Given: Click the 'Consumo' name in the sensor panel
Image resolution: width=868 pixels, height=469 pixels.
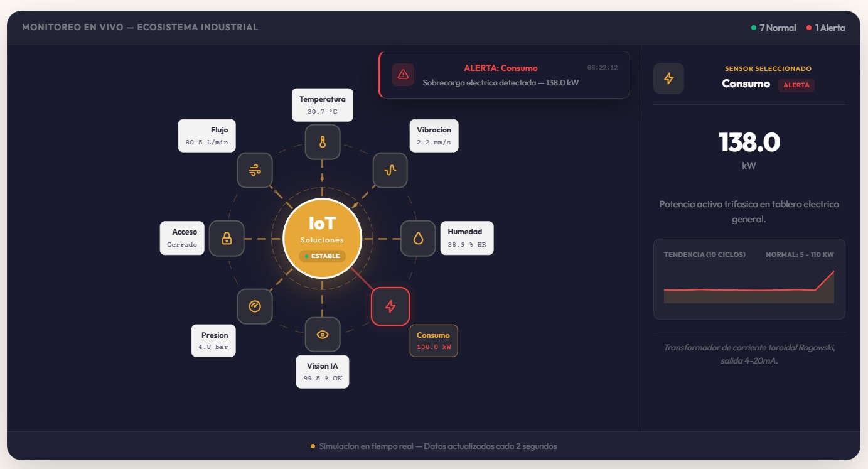Looking at the screenshot, I should point(746,84).
